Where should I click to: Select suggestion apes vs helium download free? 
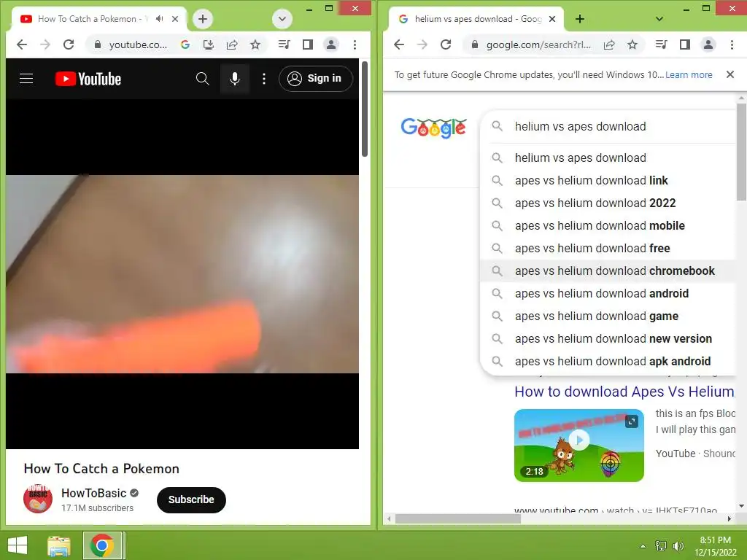[608, 248]
